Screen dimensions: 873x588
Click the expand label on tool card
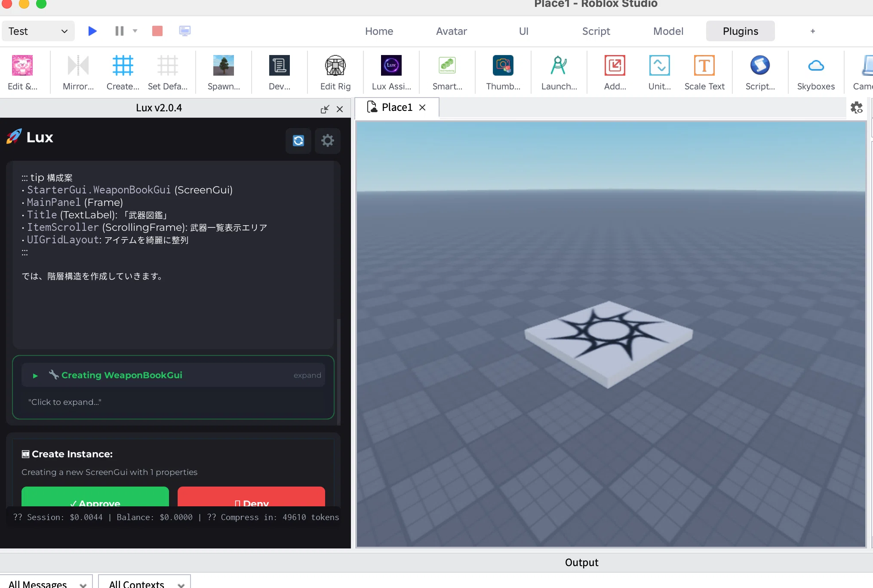307,375
